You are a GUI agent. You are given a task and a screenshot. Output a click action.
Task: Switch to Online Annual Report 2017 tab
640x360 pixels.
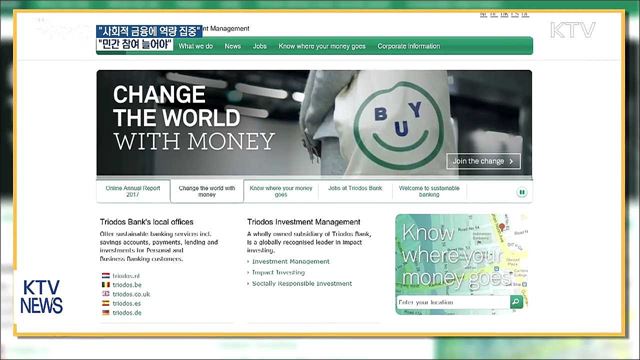click(x=133, y=191)
